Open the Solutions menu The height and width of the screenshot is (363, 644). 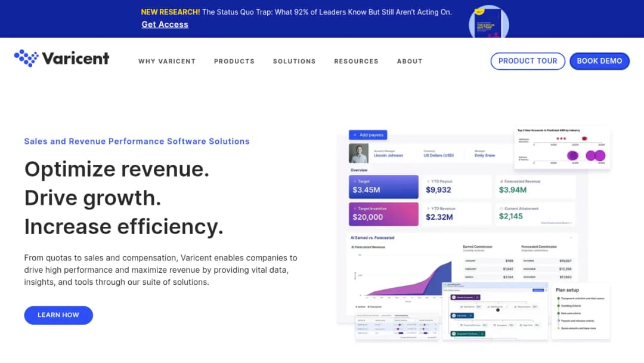[x=294, y=61]
